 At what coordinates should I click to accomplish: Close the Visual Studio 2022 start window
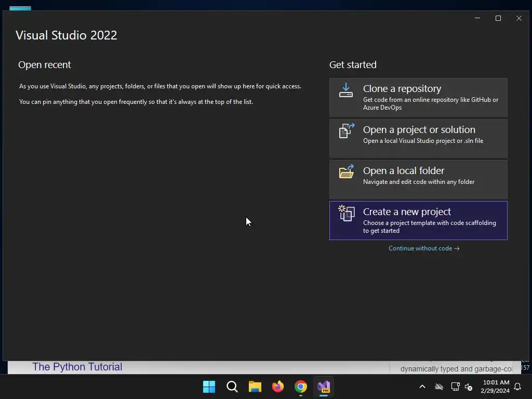pos(519,18)
